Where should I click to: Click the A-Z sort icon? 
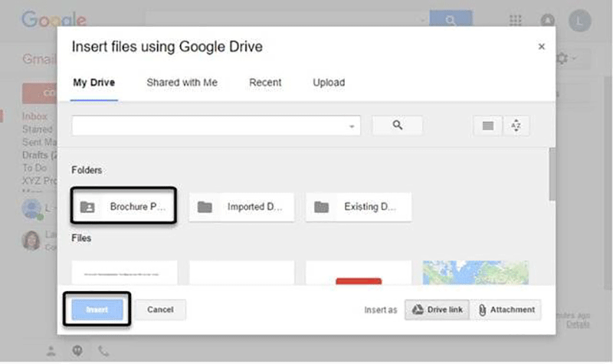[516, 126]
